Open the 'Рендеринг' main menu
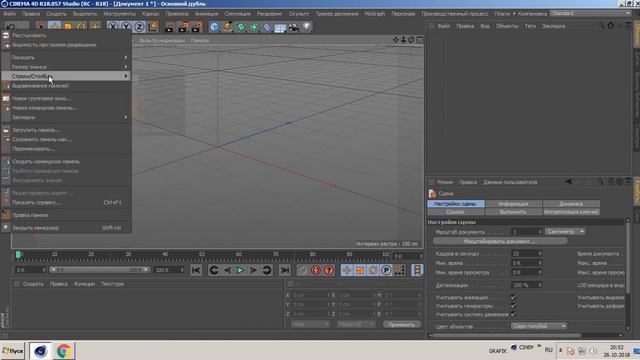This screenshot has height=360, width=640. click(269, 13)
